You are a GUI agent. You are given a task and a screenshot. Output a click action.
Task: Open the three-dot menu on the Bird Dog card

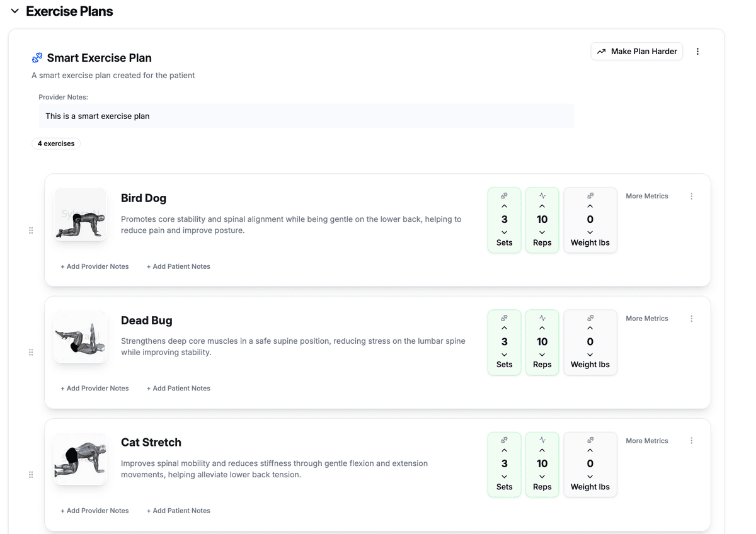(691, 196)
